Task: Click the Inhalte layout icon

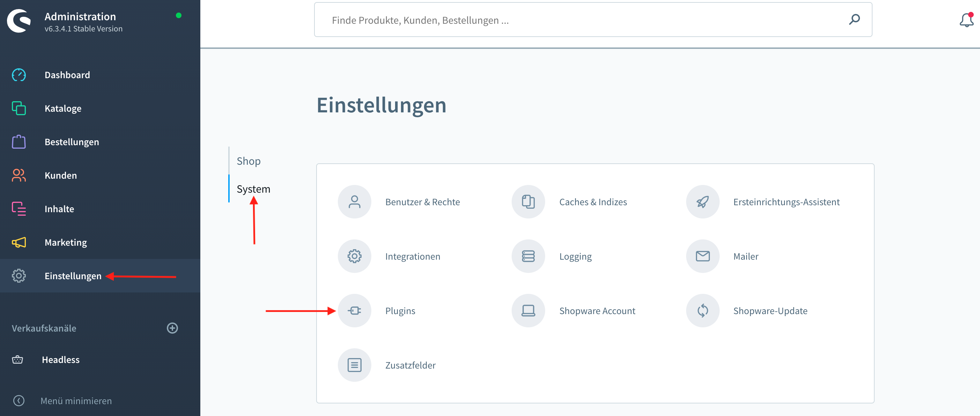Action: 18,209
